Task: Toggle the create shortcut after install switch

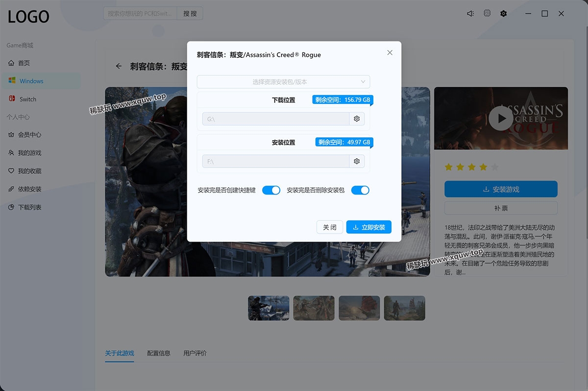Action: coord(271,190)
